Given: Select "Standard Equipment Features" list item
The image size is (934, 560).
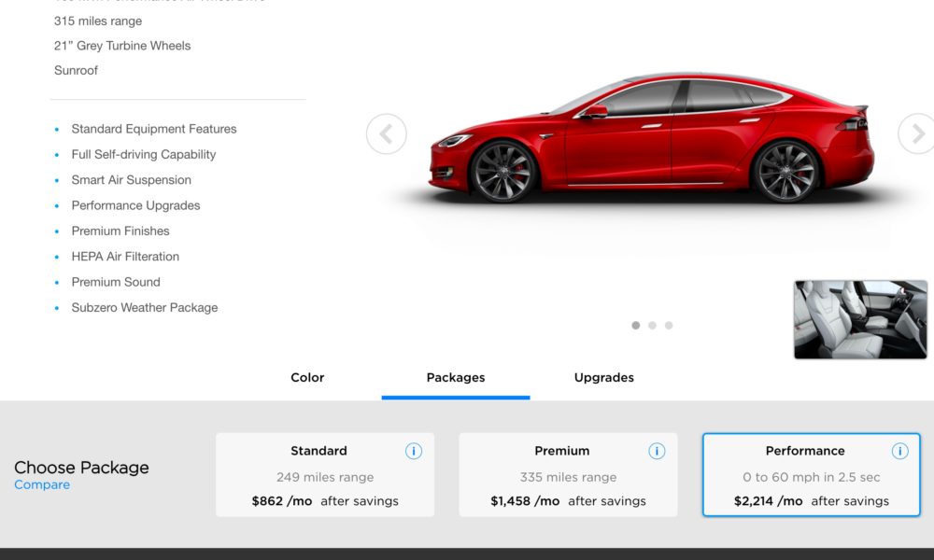Looking at the screenshot, I should [154, 129].
